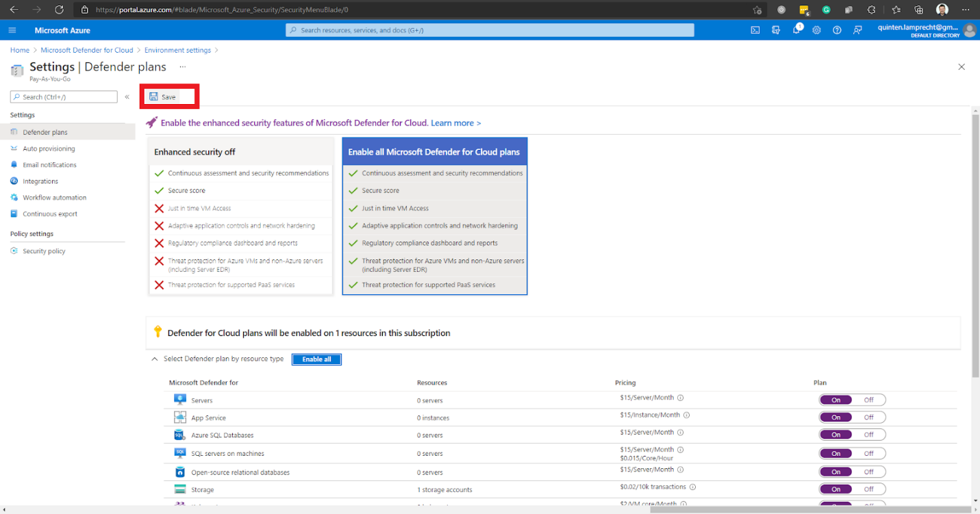Image resolution: width=980 pixels, height=514 pixels.
Task: Open Email notifications menu item
Action: tap(68, 165)
